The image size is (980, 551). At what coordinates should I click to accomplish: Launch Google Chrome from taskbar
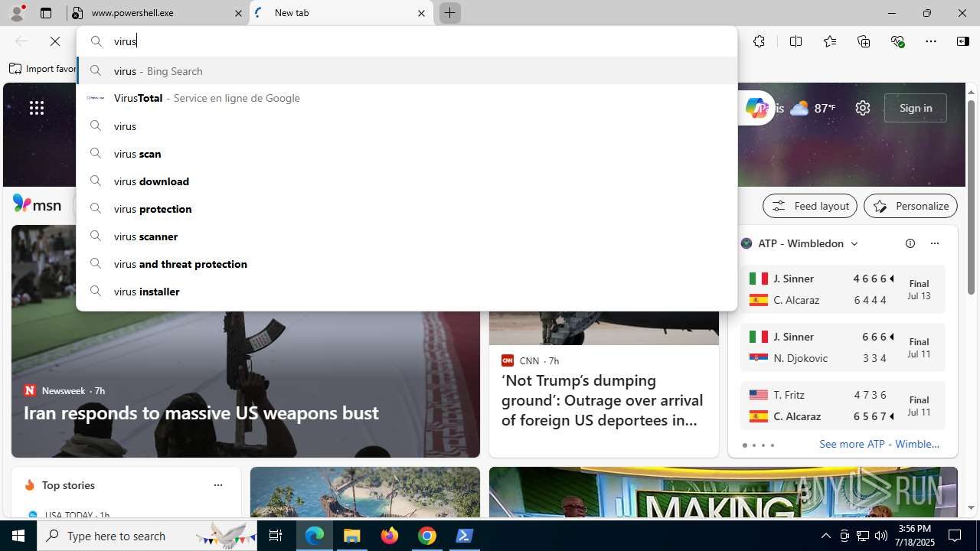pyautogui.click(x=427, y=536)
